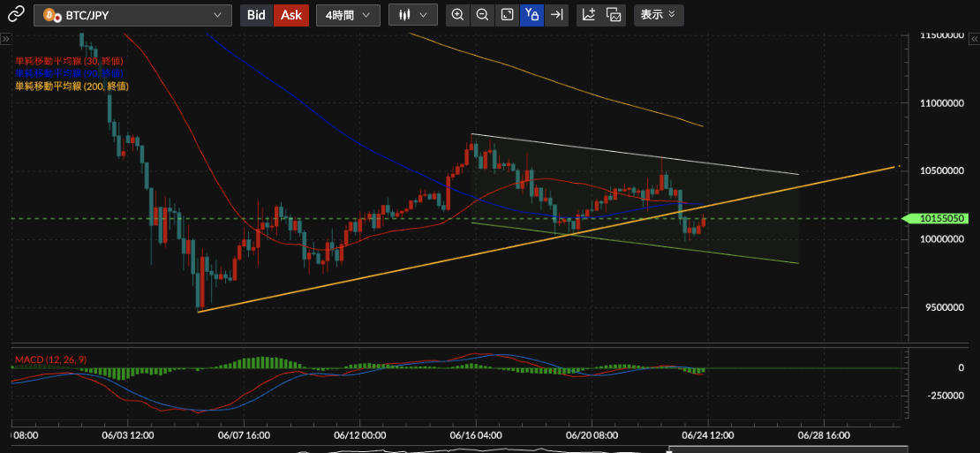Zoom out on the chart

(482, 14)
